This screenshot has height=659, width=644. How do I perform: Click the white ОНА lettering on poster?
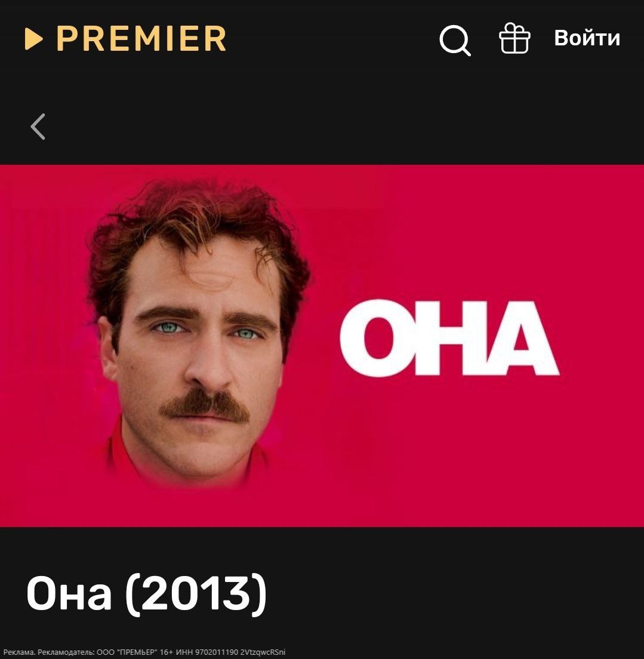click(x=449, y=338)
